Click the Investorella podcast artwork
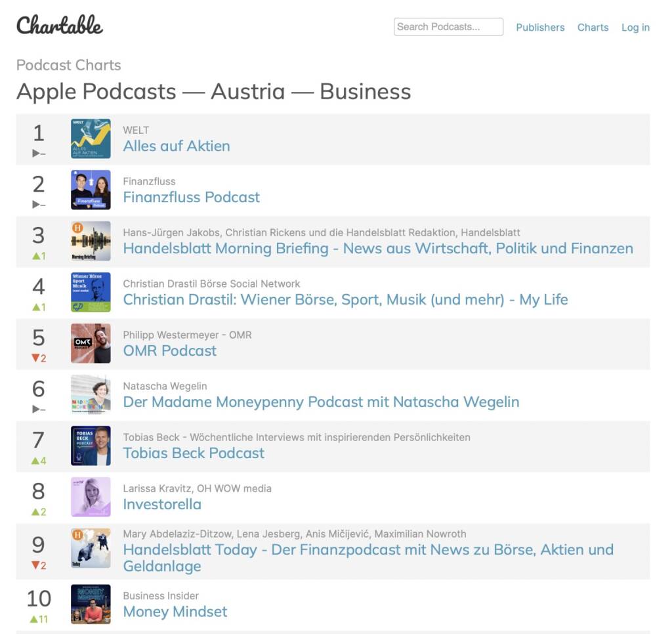This screenshot has width=672, height=634. 91,497
